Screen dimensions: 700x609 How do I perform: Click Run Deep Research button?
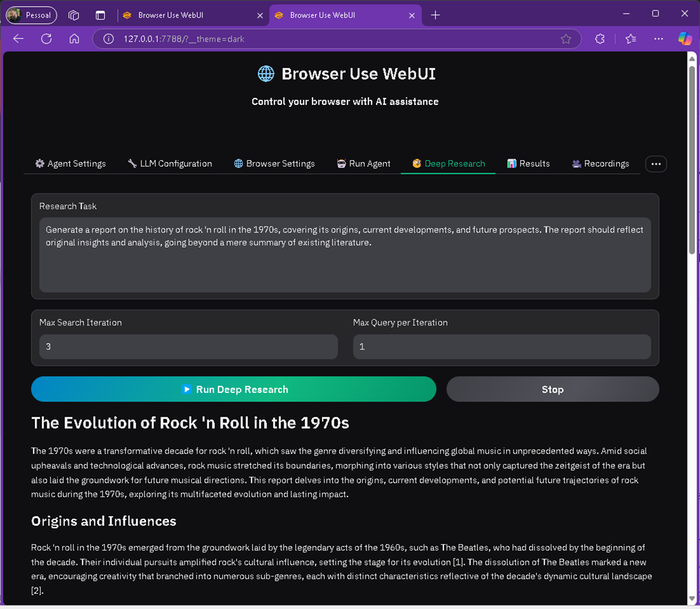234,389
